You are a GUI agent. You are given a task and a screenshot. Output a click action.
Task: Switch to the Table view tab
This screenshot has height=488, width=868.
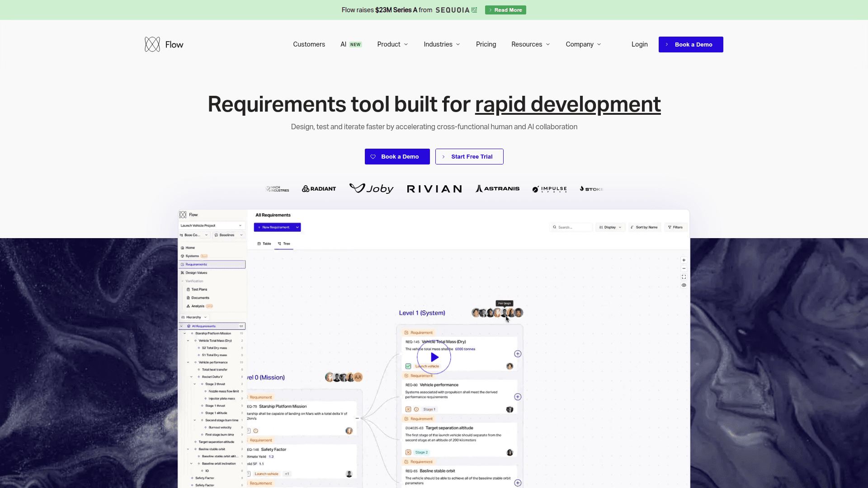tap(264, 244)
